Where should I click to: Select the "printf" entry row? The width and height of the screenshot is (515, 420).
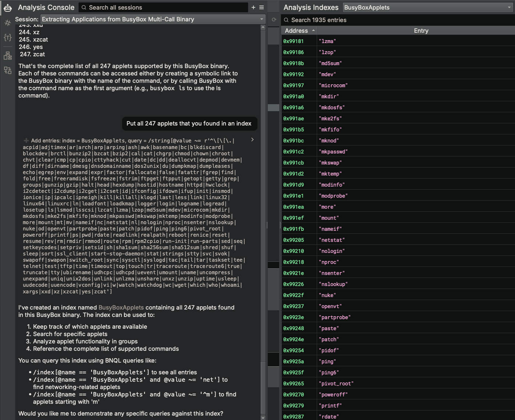click(x=398, y=406)
